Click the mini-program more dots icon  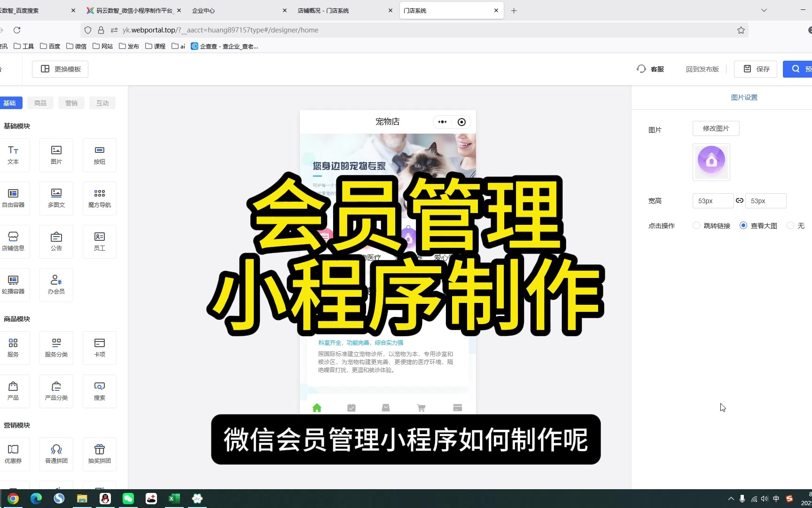pos(442,122)
